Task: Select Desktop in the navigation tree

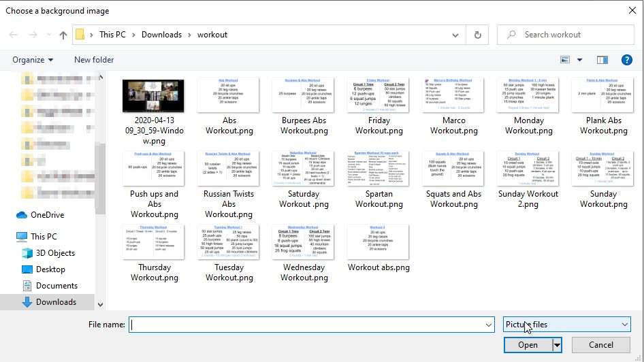Action: 50,269
